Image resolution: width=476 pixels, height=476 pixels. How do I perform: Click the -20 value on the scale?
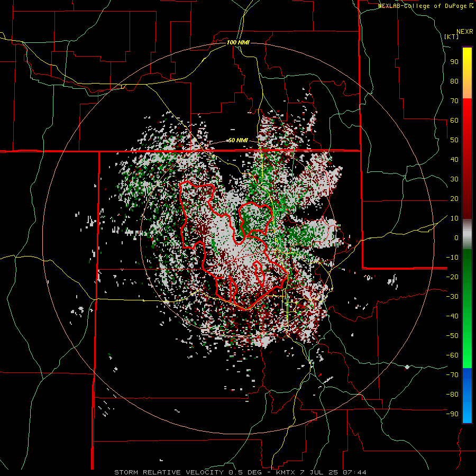click(x=452, y=277)
